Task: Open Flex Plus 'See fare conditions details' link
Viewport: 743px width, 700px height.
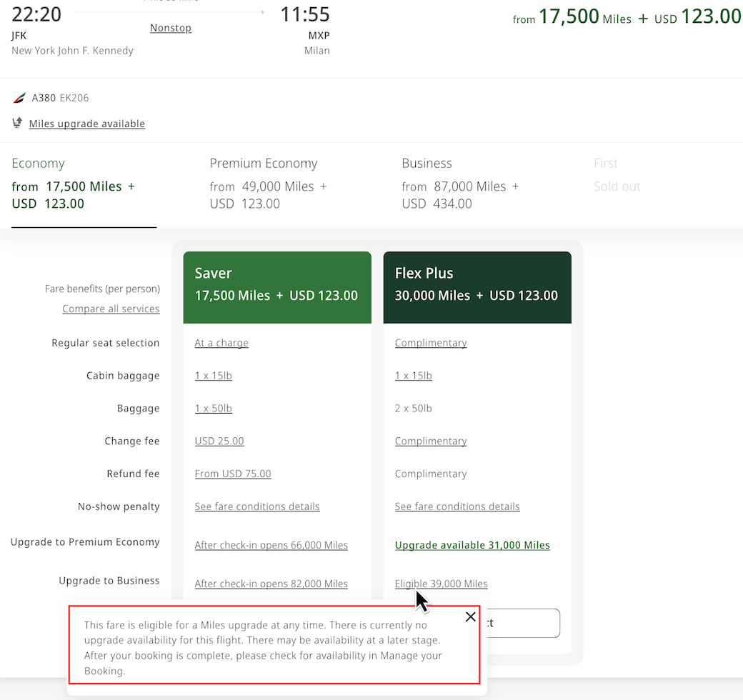Action: tap(457, 506)
